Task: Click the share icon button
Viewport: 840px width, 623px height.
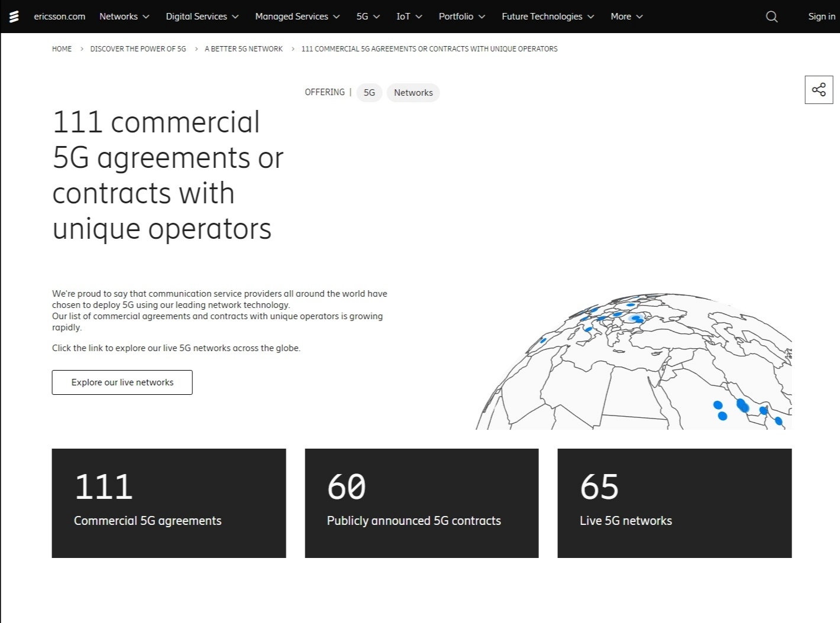Action: [819, 90]
